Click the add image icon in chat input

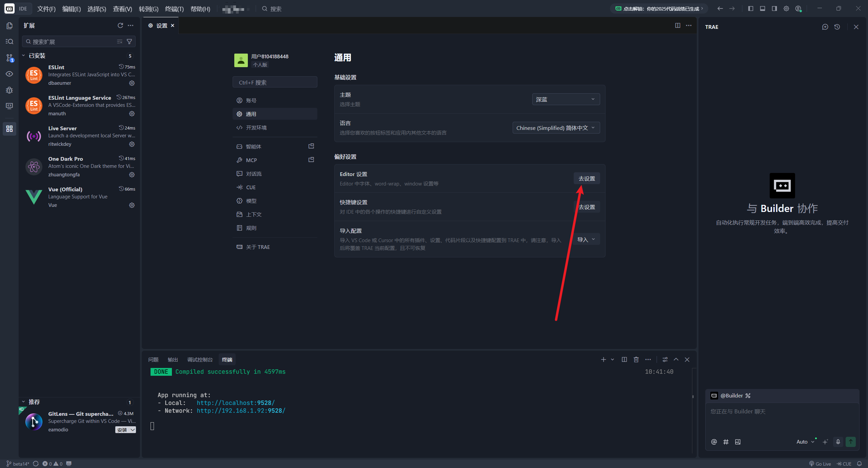tap(738, 442)
